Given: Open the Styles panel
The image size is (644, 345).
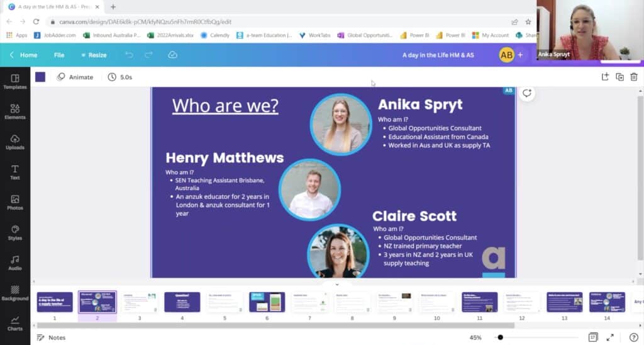Looking at the screenshot, I should [x=14, y=232].
